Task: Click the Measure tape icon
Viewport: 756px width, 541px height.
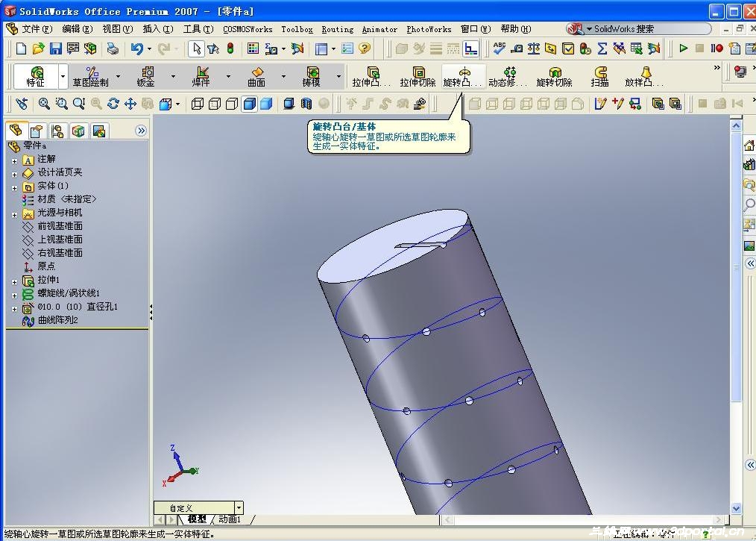Action: click(517, 49)
